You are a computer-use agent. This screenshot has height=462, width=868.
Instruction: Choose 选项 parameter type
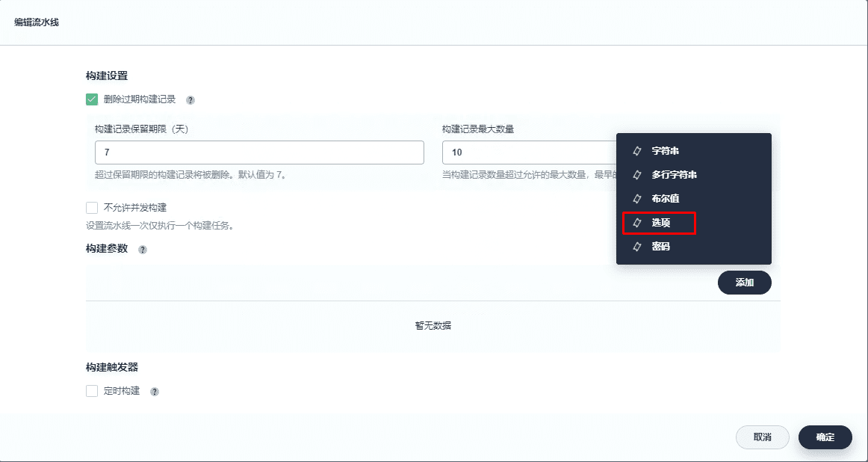pyautogui.click(x=694, y=223)
